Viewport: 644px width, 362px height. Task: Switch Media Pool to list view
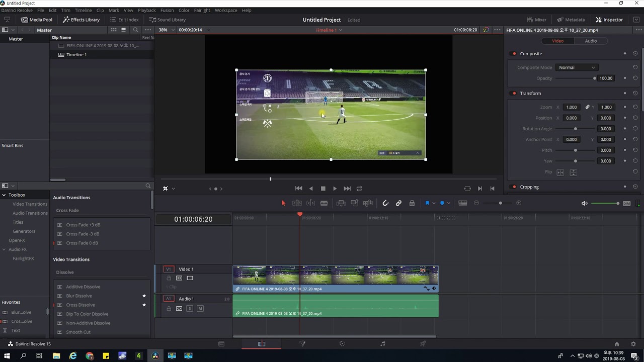[123, 30]
